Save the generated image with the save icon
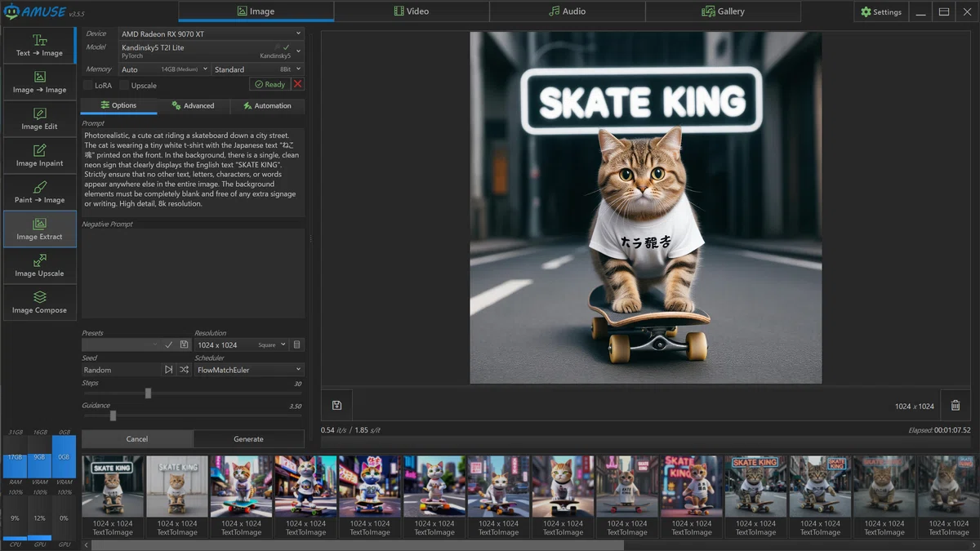This screenshot has height=551, width=980. [x=336, y=405]
